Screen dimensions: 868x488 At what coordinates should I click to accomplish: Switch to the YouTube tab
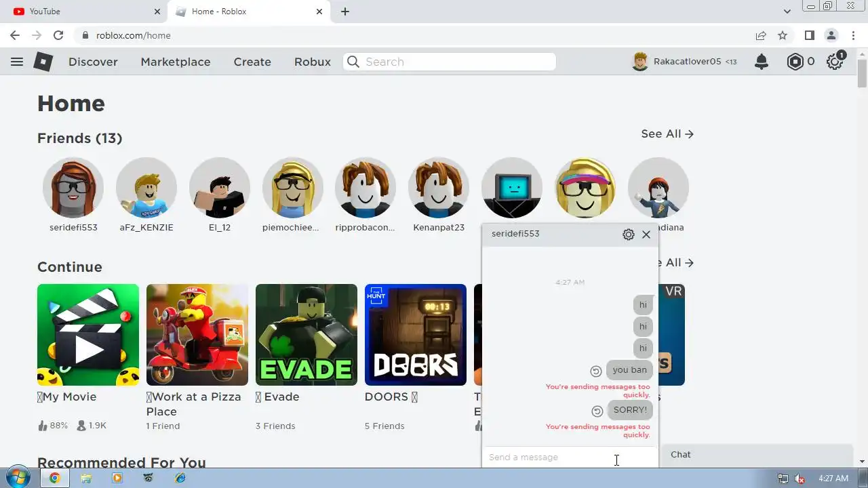pos(83,12)
